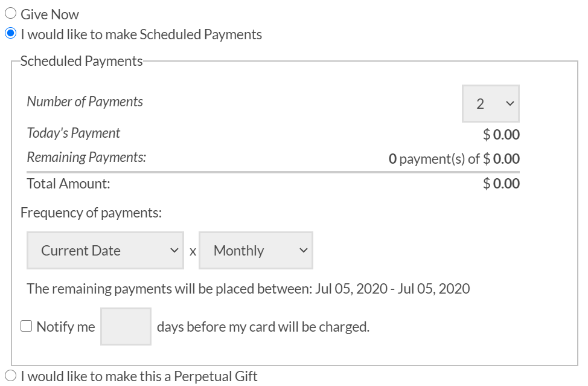The width and height of the screenshot is (588, 386).
Task: Choose the Scheduled Payments radio option
Action: pyautogui.click(x=11, y=34)
